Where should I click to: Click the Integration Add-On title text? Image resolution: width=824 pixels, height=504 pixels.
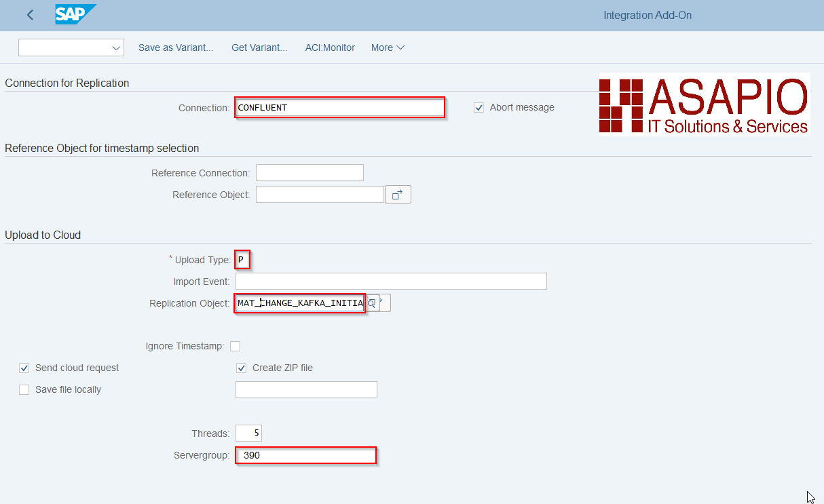(x=648, y=15)
